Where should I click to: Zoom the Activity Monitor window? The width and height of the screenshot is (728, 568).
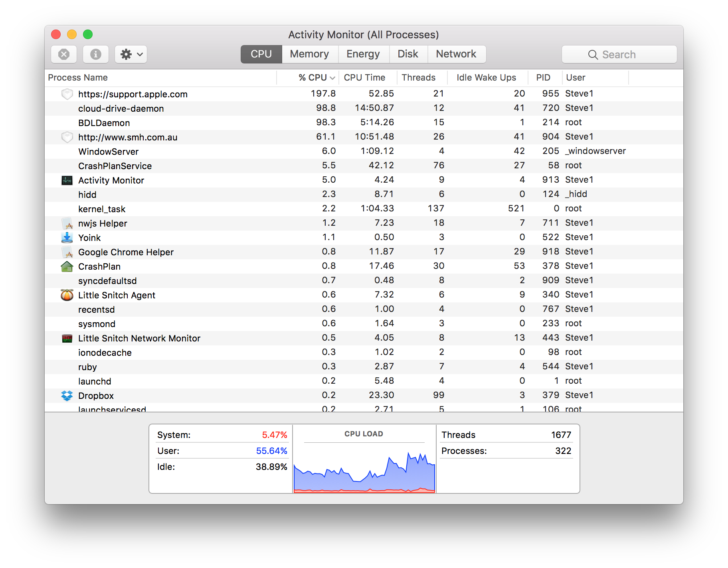88,34
